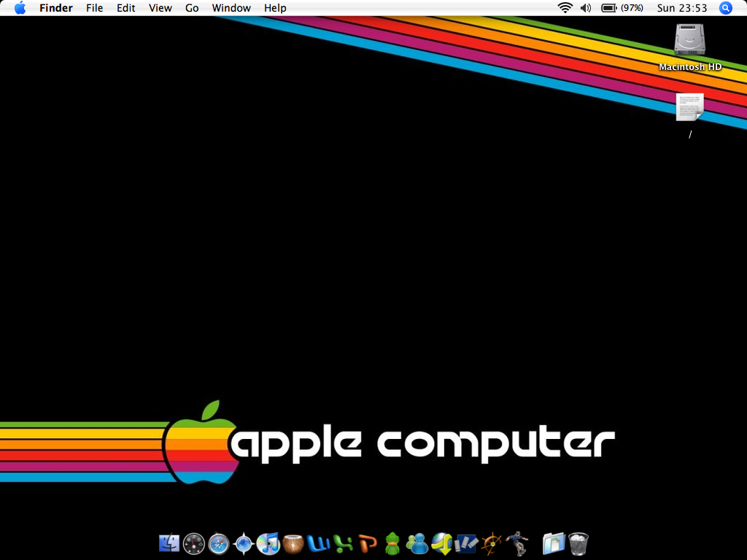Image resolution: width=747 pixels, height=560 pixels.
Task: Open MSN Messenger two-people icon
Action: [x=417, y=543]
